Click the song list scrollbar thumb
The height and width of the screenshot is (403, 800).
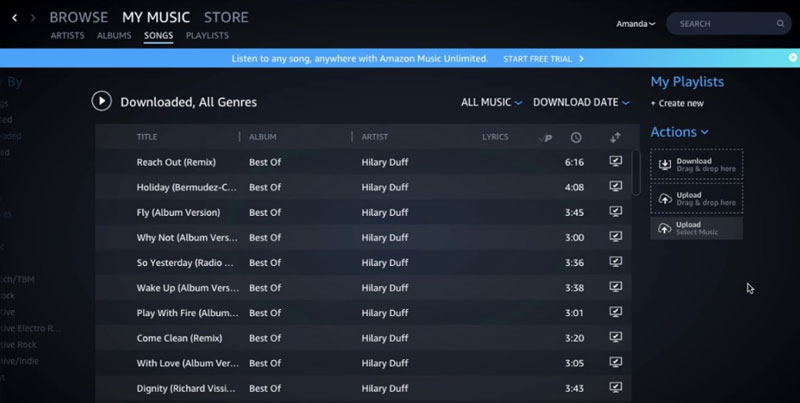click(x=636, y=172)
